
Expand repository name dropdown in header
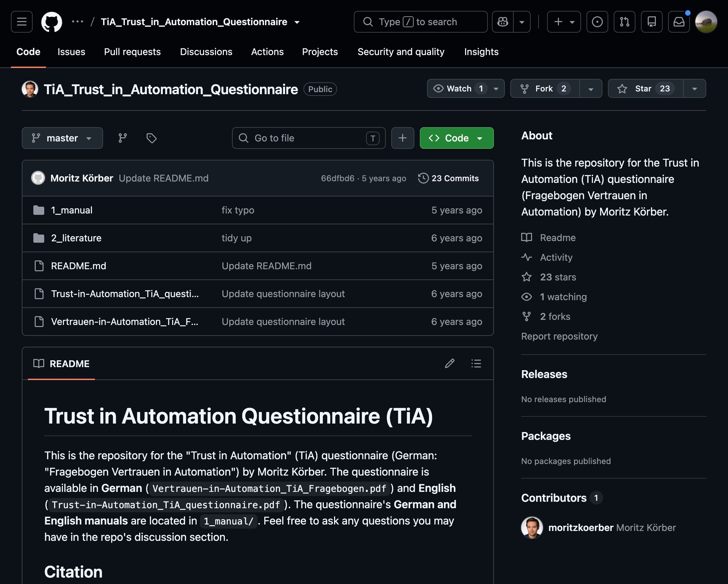(x=297, y=22)
